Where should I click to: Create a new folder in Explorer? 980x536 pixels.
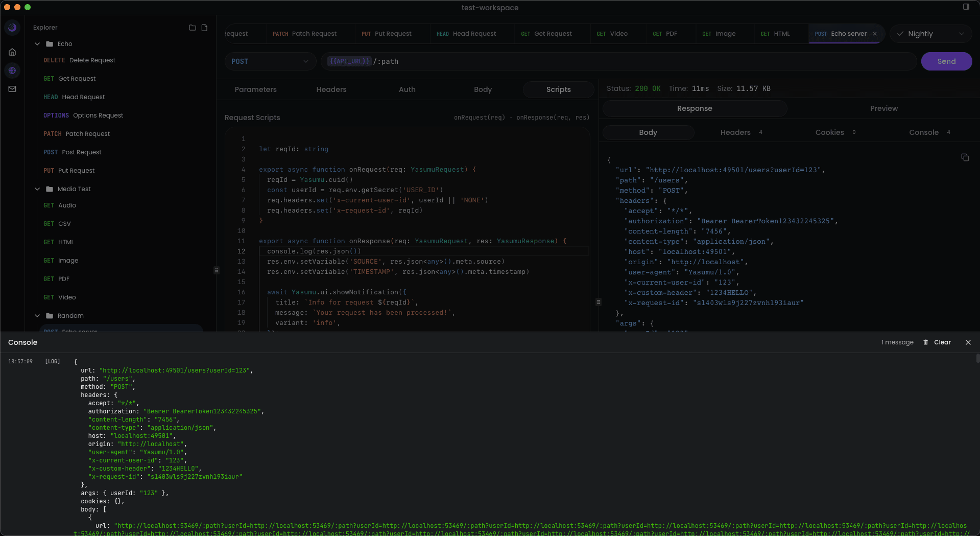point(192,28)
